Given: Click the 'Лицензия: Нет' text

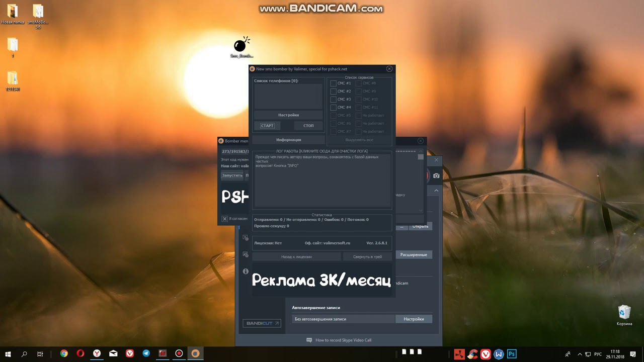Looking at the screenshot, I should click(268, 243).
